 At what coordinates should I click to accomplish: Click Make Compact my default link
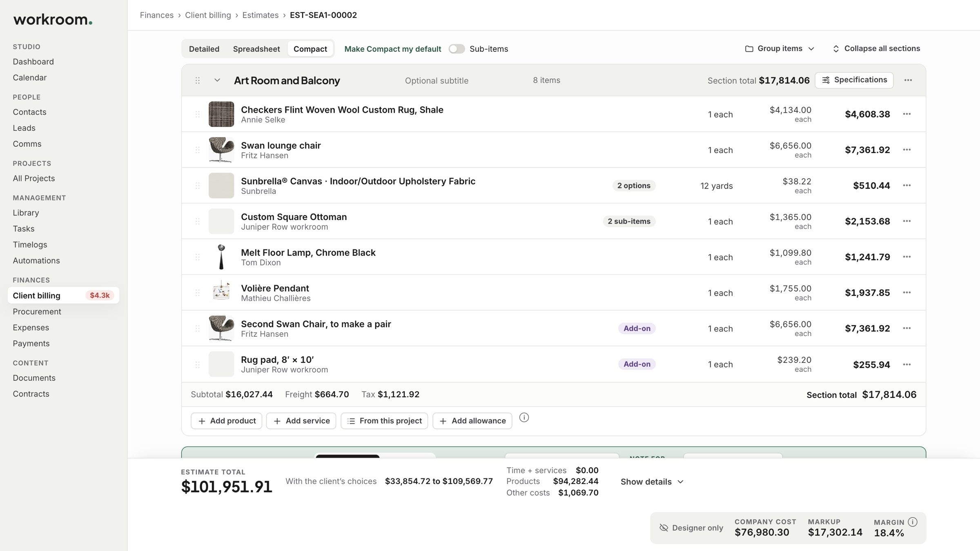point(393,49)
